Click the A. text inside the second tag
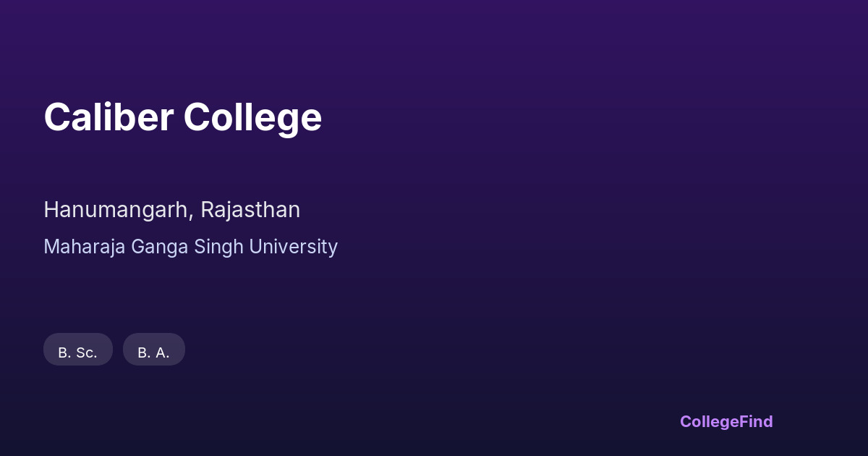Viewport: 868px width, 456px height. (x=162, y=352)
